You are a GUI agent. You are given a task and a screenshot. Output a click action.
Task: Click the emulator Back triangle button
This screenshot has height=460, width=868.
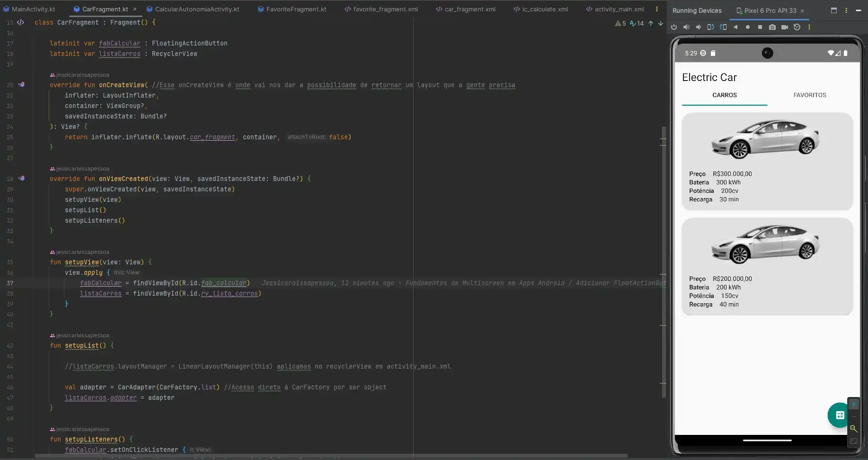(x=735, y=27)
